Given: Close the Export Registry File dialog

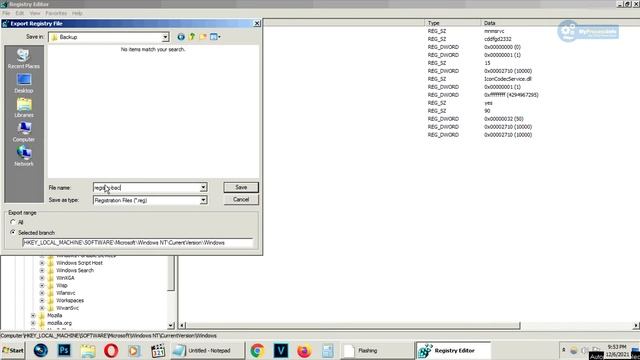Looking at the screenshot, I should (x=257, y=23).
